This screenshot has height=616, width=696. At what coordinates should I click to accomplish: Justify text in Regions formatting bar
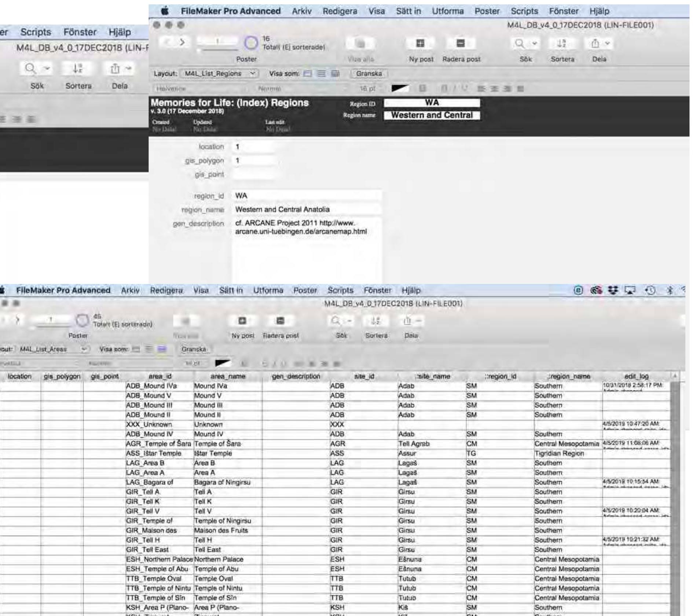[520, 89]
